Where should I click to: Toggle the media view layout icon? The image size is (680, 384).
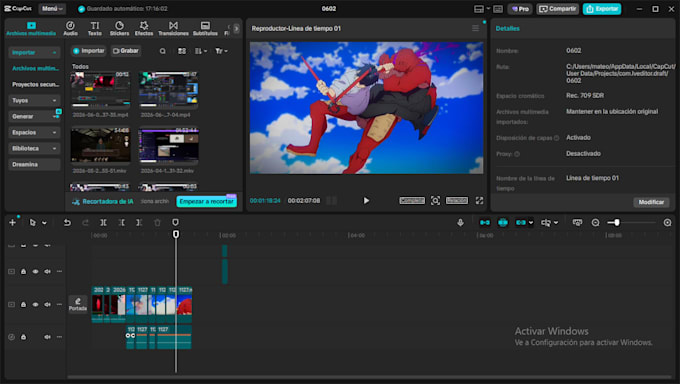click(182, 51)
